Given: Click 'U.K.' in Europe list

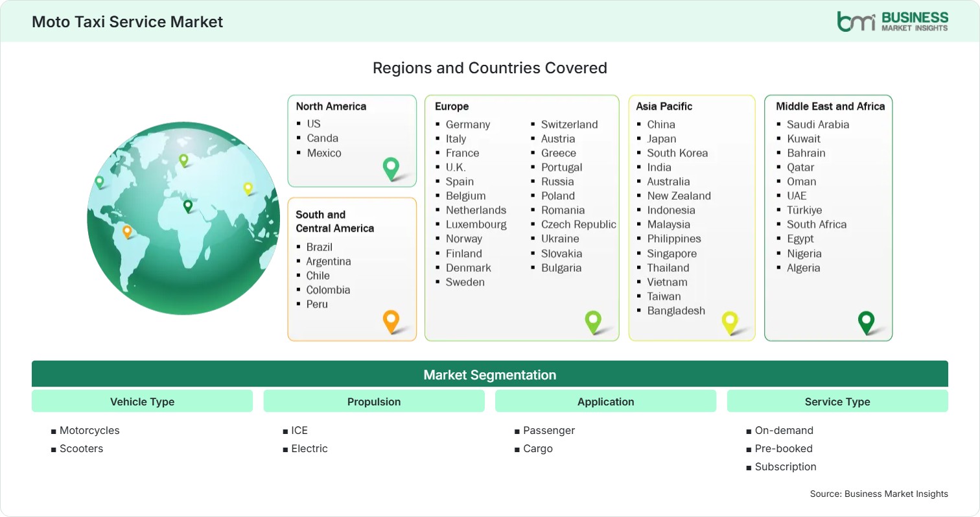Looking at the screenshot, I should (456, 167).
